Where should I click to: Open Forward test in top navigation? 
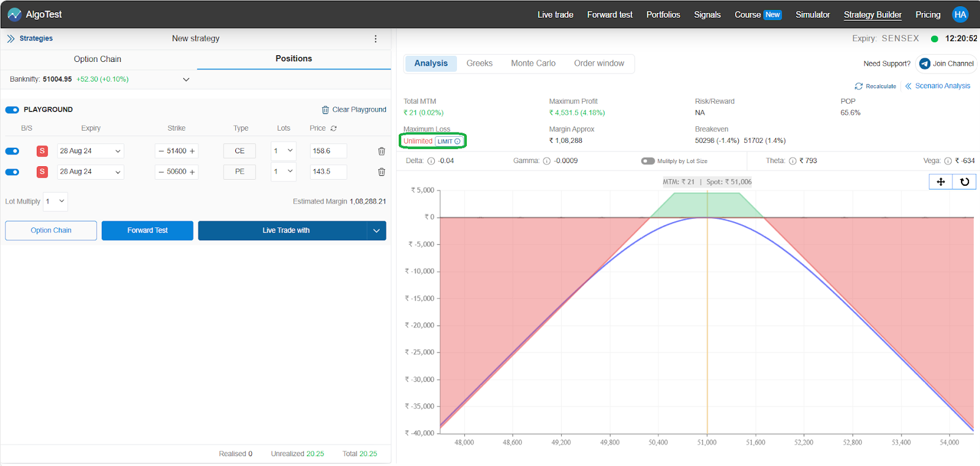610,15
